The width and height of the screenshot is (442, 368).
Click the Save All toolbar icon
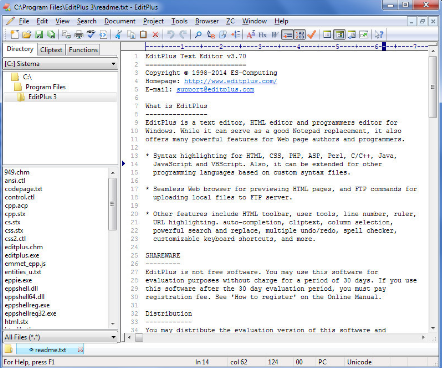coord(51,34)
